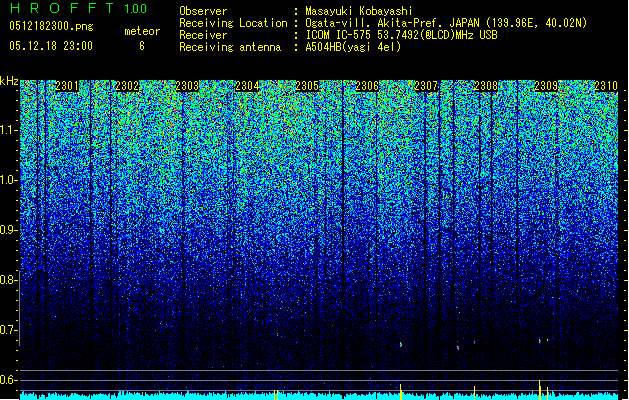Click the 2308 time marker
Screen dimensions: 629x400
point(486,86)
